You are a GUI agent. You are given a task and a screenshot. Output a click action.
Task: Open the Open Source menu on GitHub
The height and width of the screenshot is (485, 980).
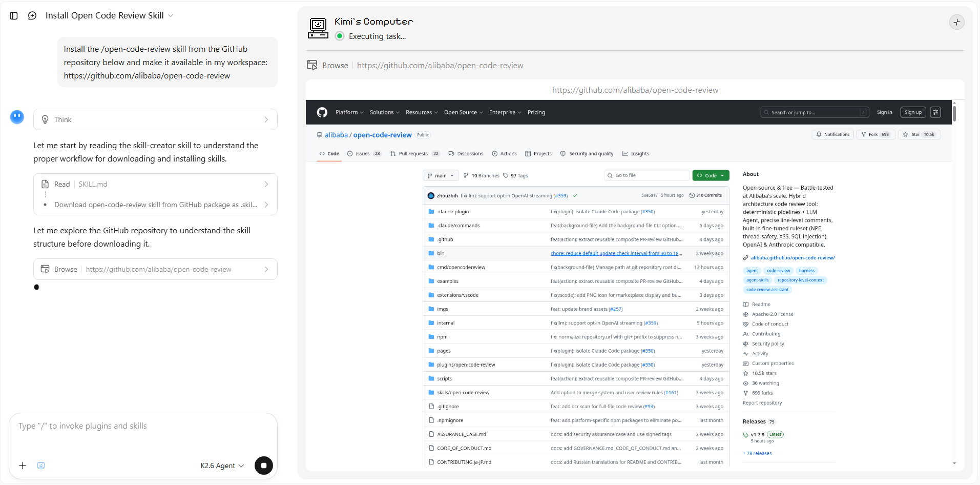[463, 112]
